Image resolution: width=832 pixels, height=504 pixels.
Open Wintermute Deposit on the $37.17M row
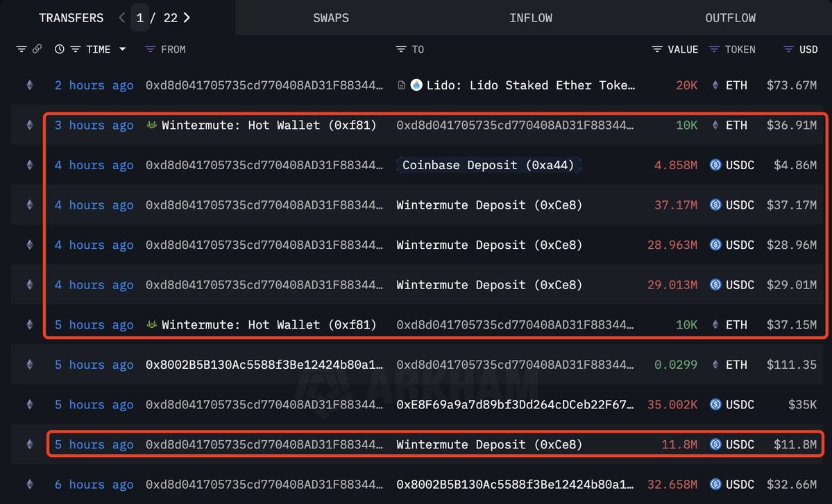click(489, 205)
